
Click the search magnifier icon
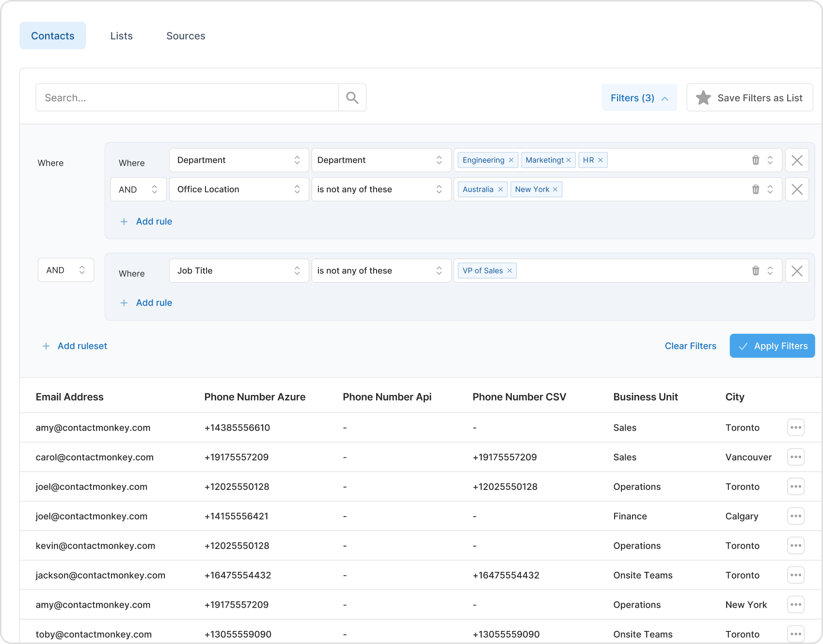click(352, 98)
